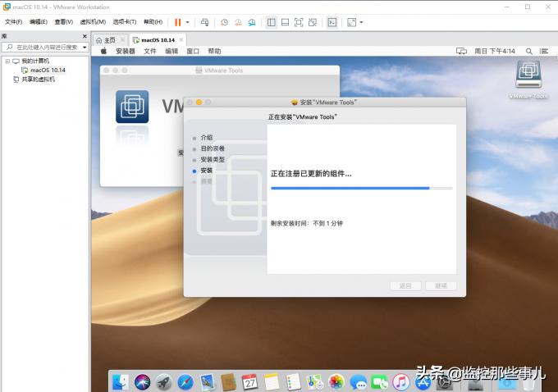The image size is (558, 392).
Task: Click Send Ctrl+Alt+Del toolbar icon
Action: pos(204,22)
